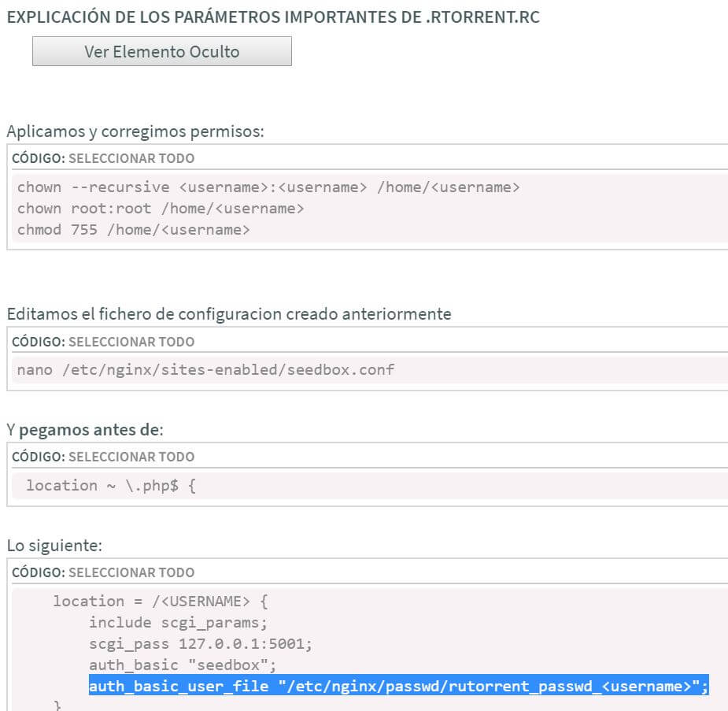Click the scgi_pass 127.0.0.1:5001 line
Image resolution: width=728 pixels, height=711 pixels.
point(201,644)
